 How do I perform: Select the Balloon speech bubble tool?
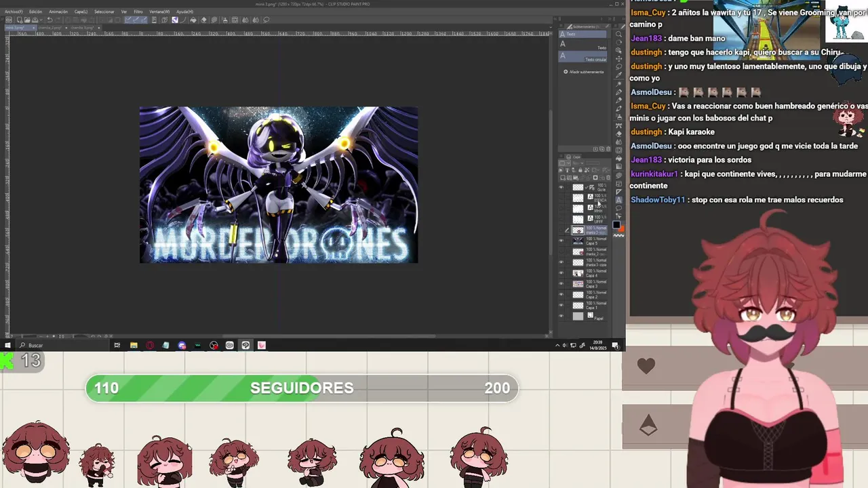(x=618, y=208)
